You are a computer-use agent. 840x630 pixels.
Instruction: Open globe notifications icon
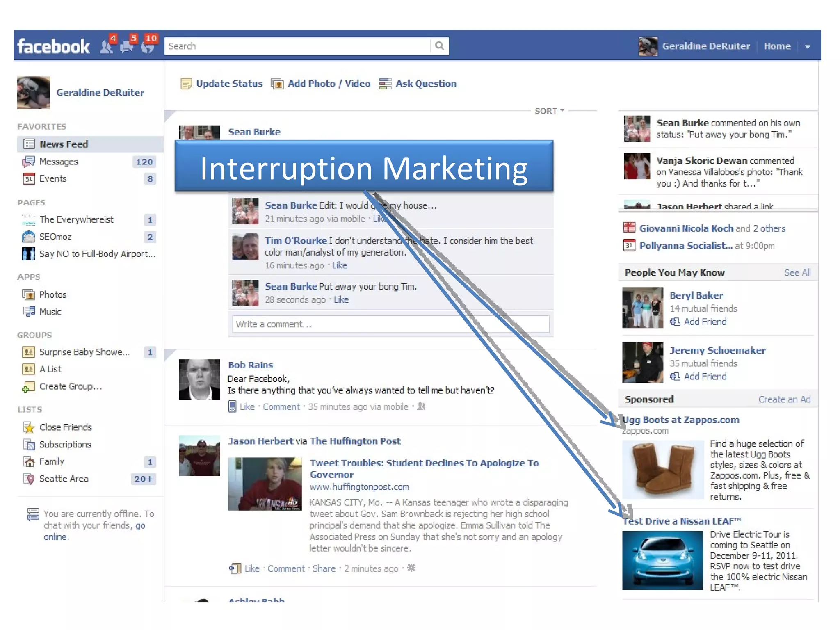[x=148, y=46]
